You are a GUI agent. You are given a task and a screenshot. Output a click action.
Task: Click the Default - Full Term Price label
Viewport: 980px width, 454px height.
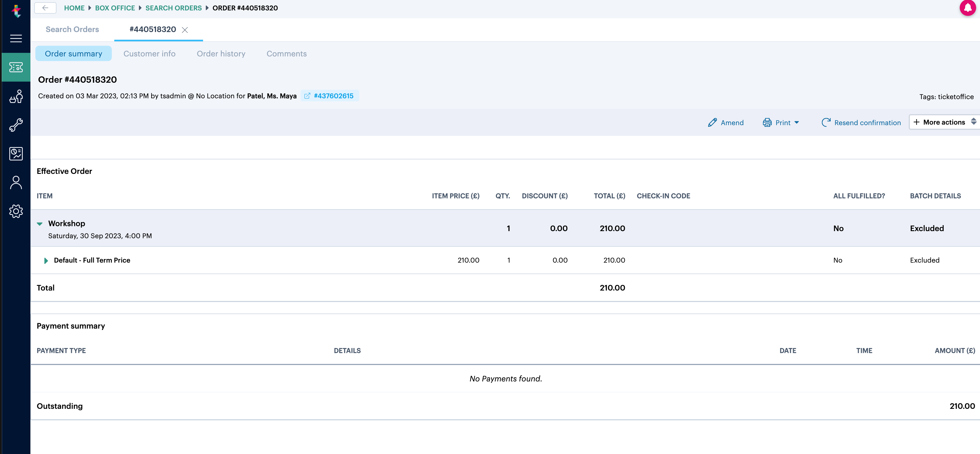(92, 260)
